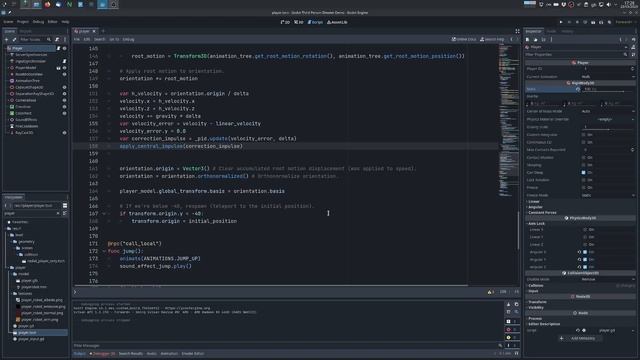Open the Output bottom panel
Screen dimensions: 640x360
coord(80,354)
